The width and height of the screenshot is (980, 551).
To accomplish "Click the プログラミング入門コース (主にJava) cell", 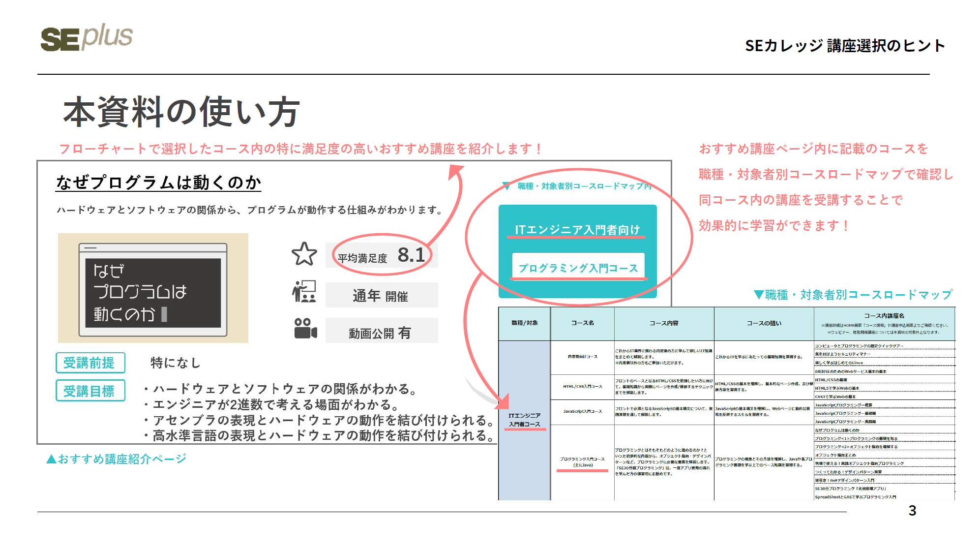I will coord(583,462).
